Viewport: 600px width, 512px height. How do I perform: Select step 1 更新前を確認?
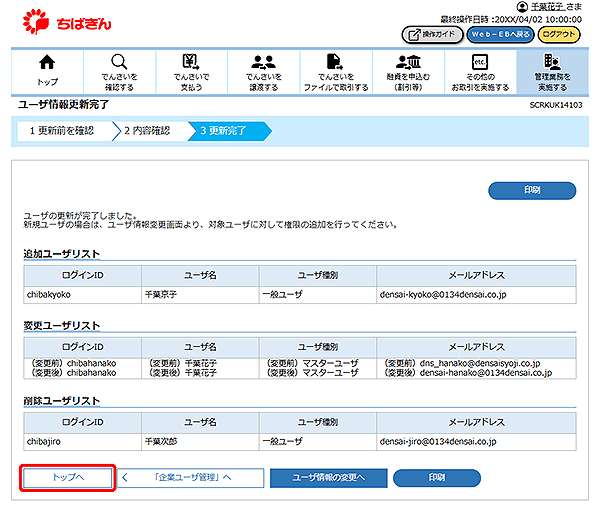[x=62, y=131]
